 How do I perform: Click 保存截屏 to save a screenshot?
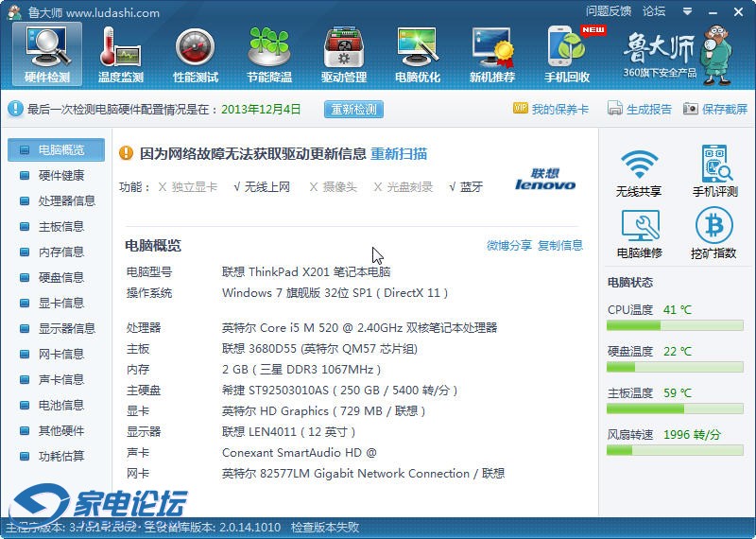(x=715, y=109)
